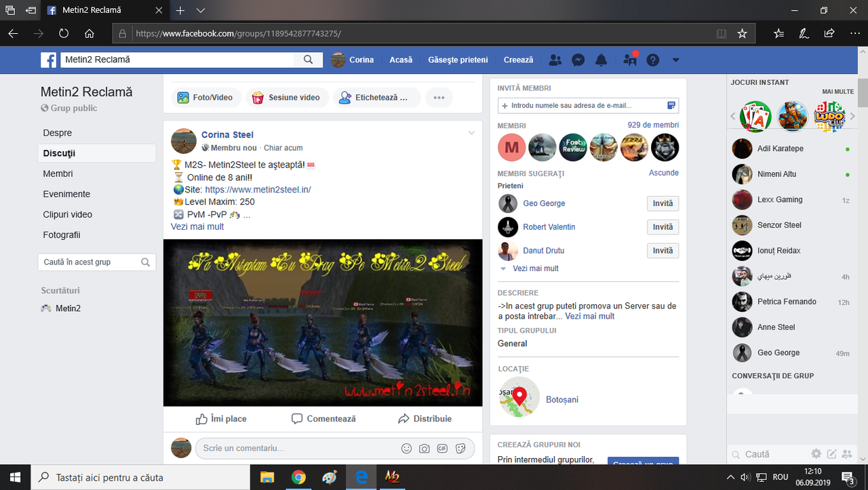Screen dimensions: 868x490
Task: Click the search magnifier button in Facebook bar
Action: [308, 60]
